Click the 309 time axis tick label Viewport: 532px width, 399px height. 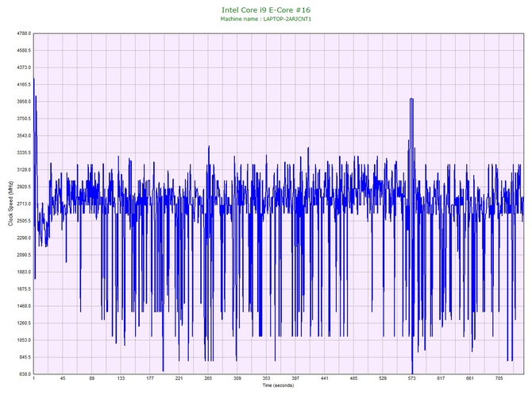point(237,378)
